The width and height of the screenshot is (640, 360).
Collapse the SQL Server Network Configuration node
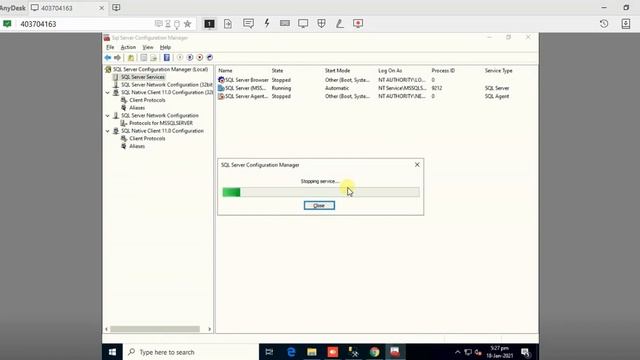(108, 116)
